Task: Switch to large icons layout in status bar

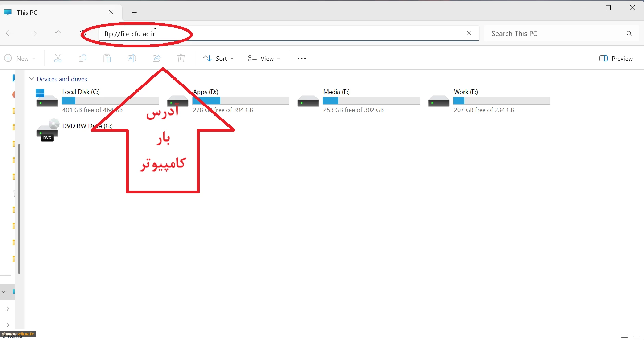Action: (636, 335)
